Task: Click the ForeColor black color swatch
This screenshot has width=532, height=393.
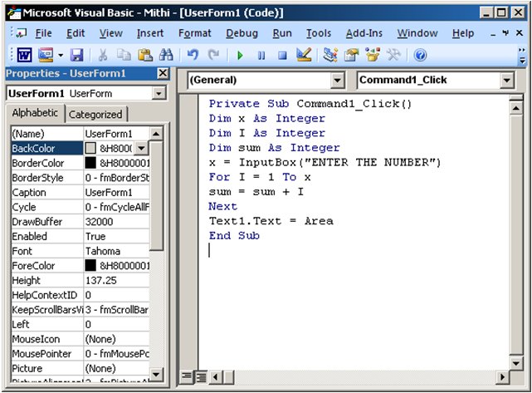Action: pyautogui.click(x=90, y=266)
